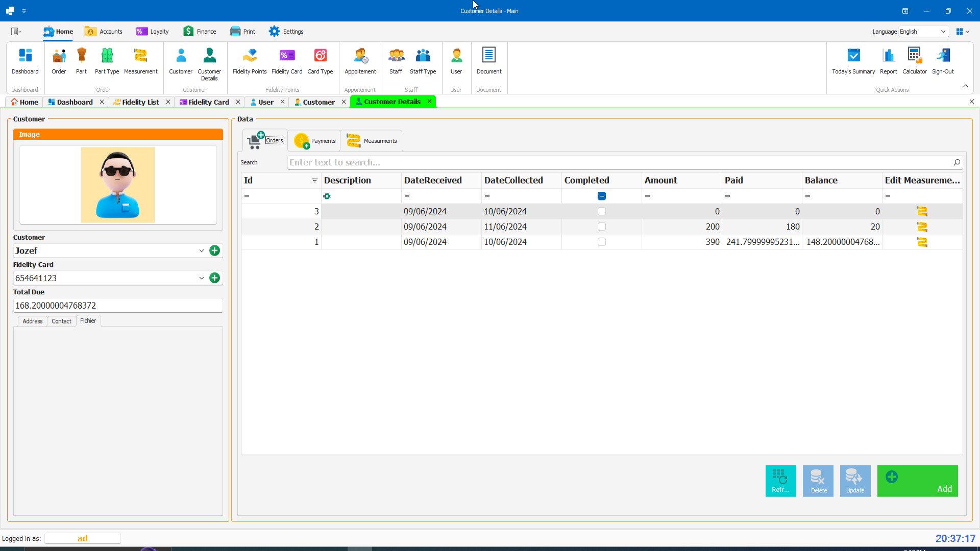This screenshot has width=980, height=551.
Task: Click the Appointment ribbon icon
Action: pos(360,61)
